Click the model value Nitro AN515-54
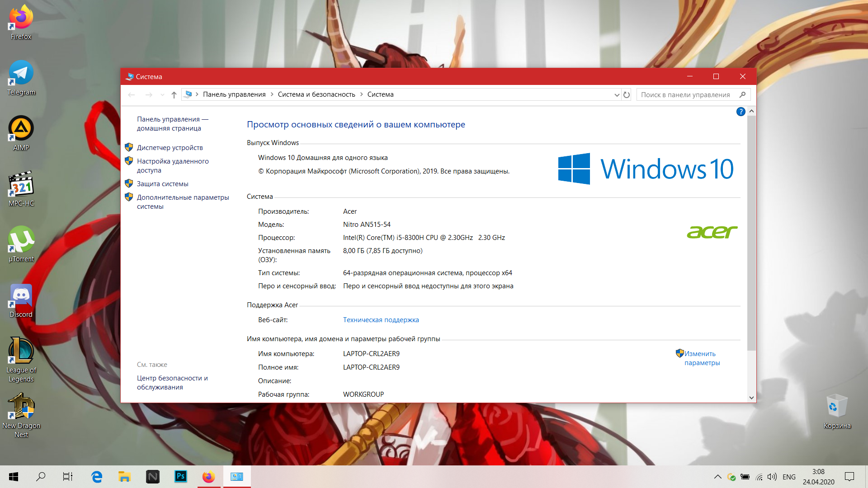868x488 pixels. click(367, 225)
